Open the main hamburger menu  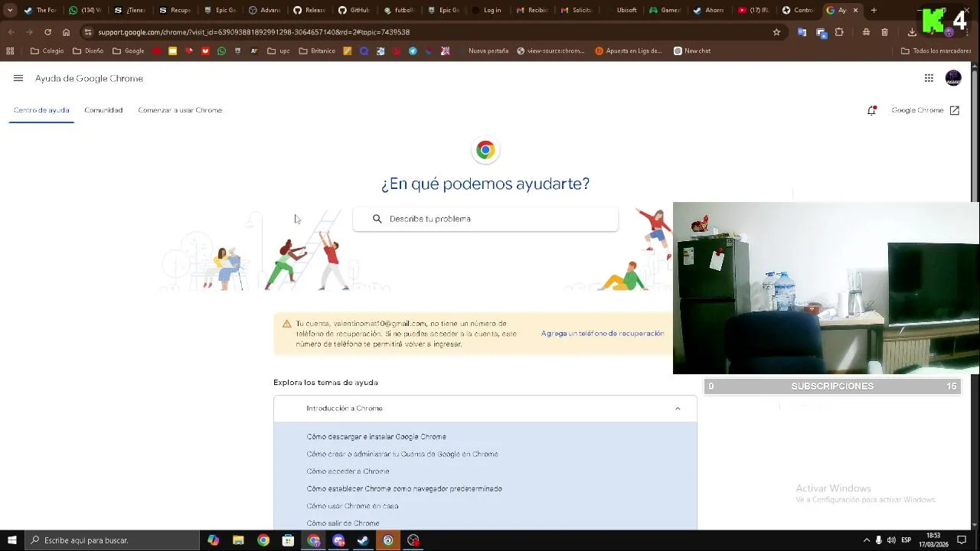[x=18, y=78]
